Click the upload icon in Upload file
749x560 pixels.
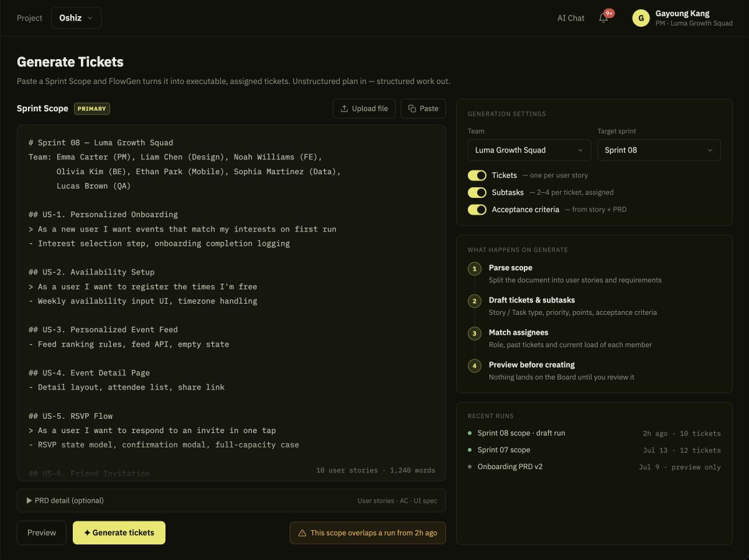[344, 108]
